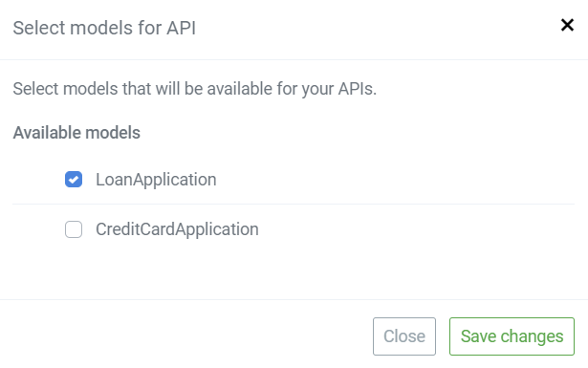Viewport: 588px width, 368px height.
Task: Enable the CreditCardApplication checkbox
Action: coord(74,229)
